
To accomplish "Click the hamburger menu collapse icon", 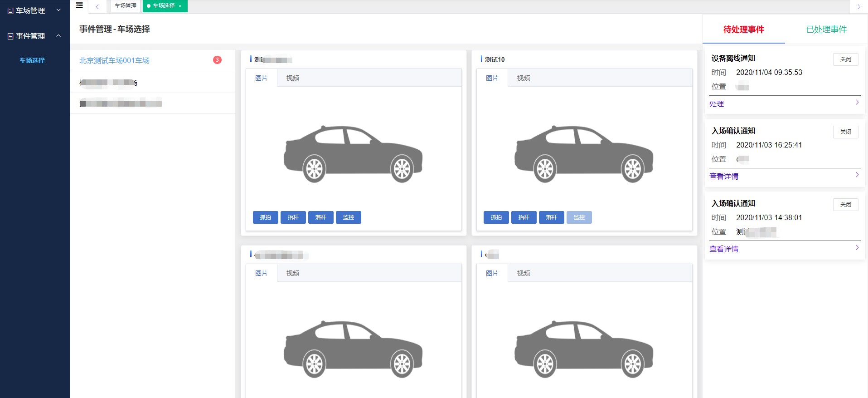I will pos(79,6).
